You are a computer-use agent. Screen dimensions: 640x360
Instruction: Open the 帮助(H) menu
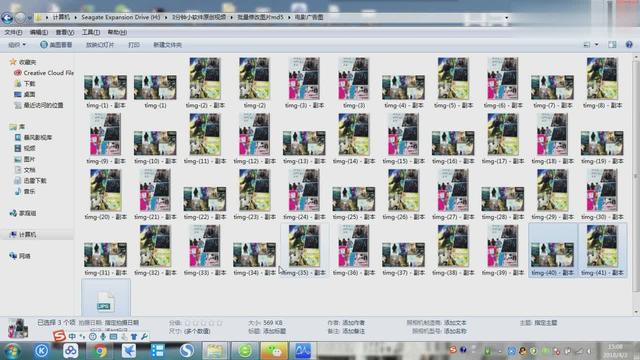[x=117, y=32]
